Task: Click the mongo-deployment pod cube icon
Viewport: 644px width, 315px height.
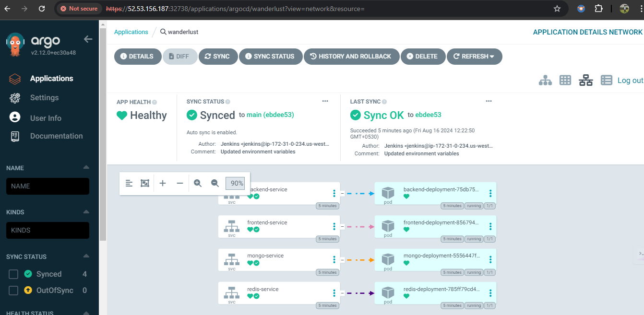Action: pos(388,259)
